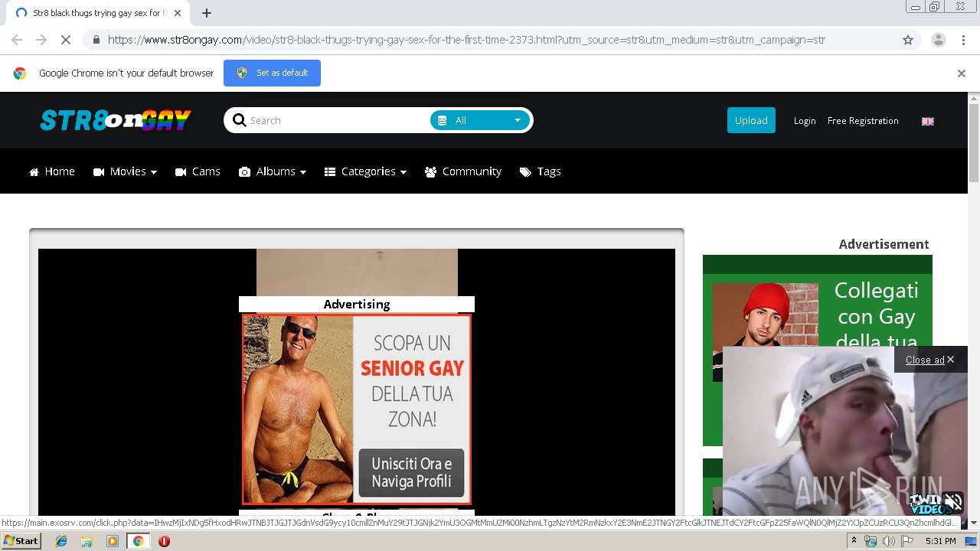This screenshot has width=980, height=551.
Task: Open the Tags menu item
Action: pyautogui.click(x=541, y=171)
